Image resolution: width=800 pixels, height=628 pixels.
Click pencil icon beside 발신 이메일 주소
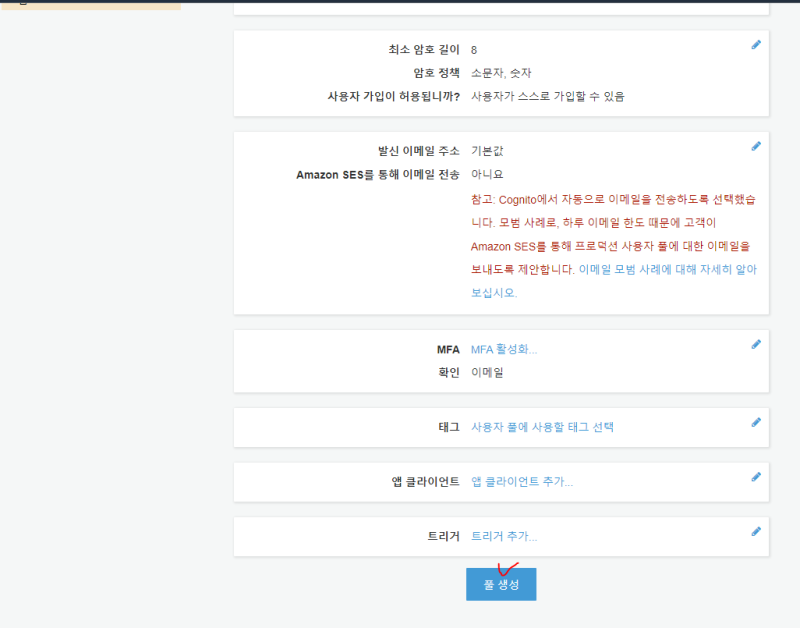coord(756,146)
